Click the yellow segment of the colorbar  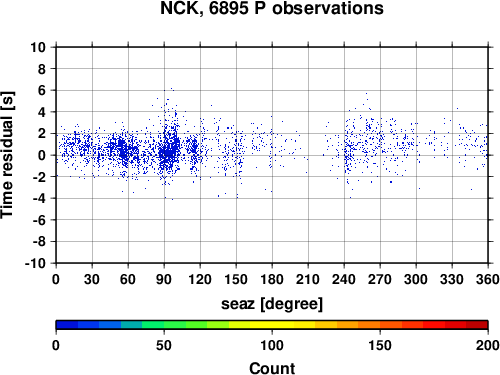272,325
